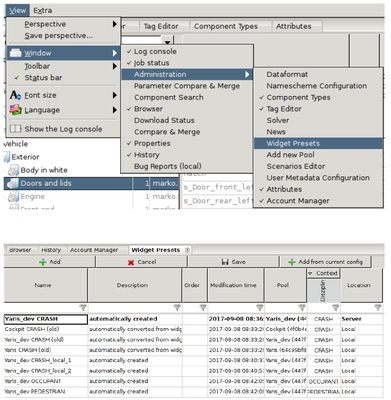Click the filter funnel under Pool column

coord(302,308)
